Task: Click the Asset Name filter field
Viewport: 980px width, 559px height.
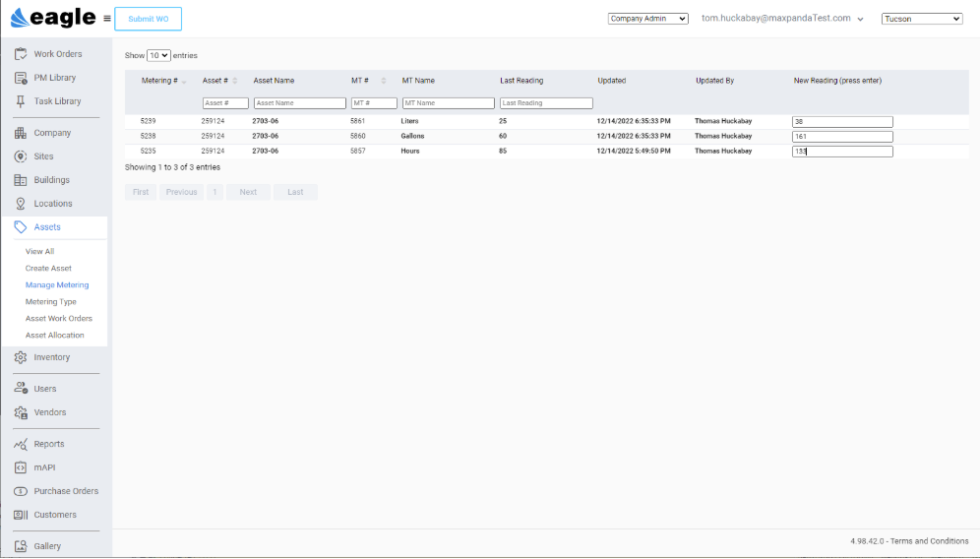Action: point(299,103)
